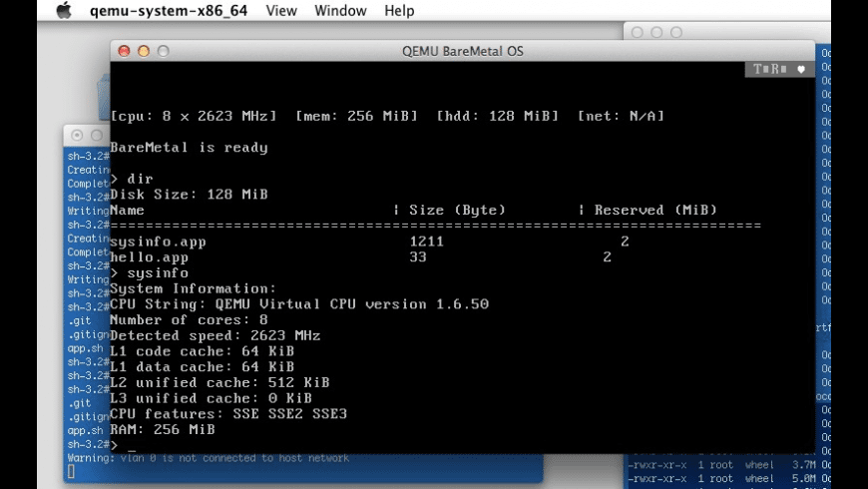Click the first gray button of left terminal window

(77, 135)
